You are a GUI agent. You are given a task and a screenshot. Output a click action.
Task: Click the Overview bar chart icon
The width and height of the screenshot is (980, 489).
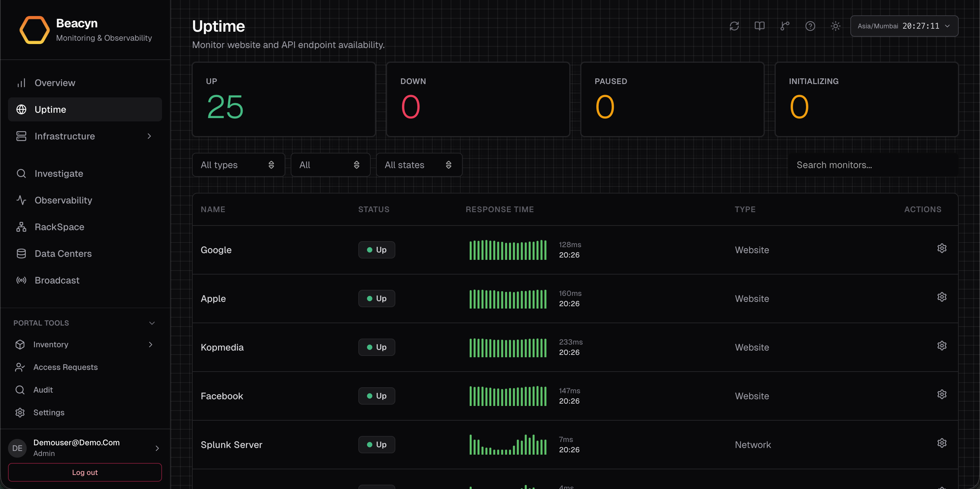coord(21,83)
